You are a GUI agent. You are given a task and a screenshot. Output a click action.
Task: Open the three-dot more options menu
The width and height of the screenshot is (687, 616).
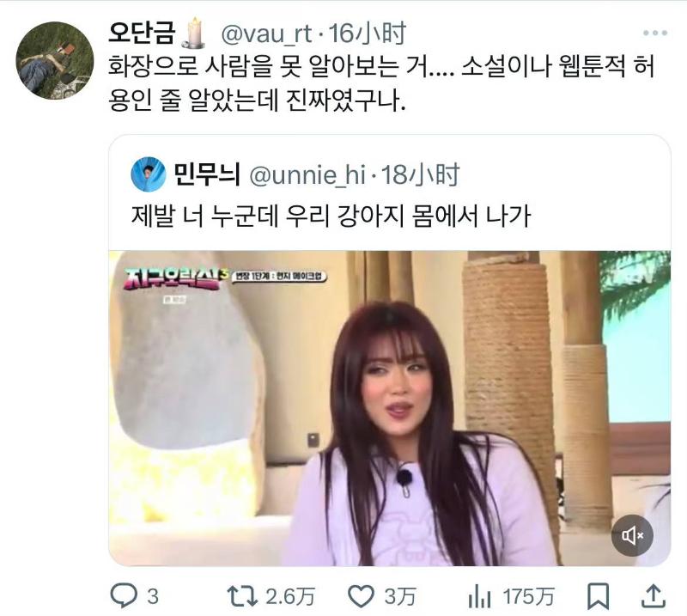(x=655, y=33)
